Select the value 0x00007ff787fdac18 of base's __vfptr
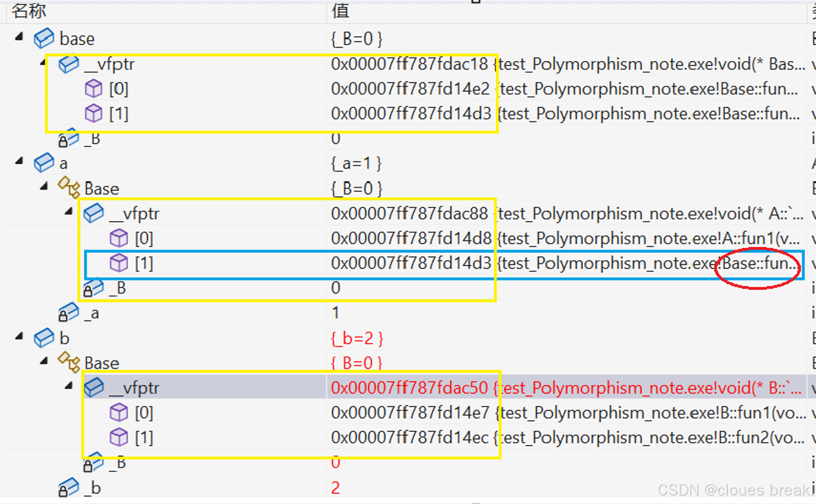 tap(409, 64)
